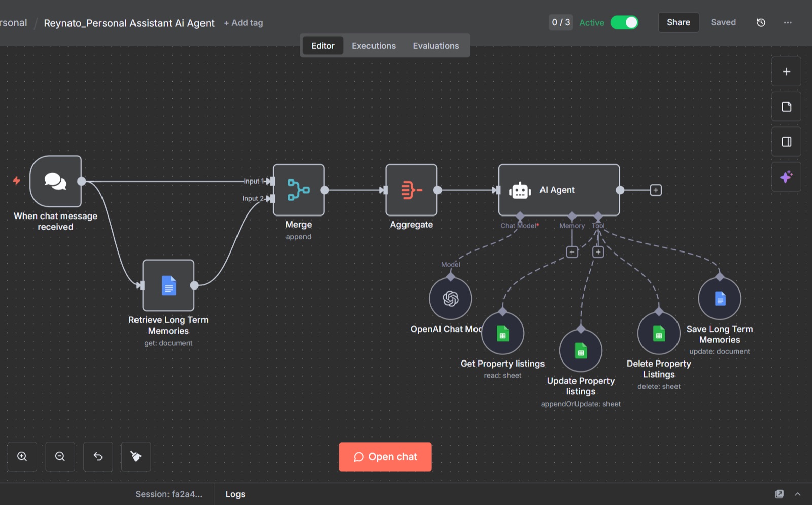Add a Tool sub-node connection
The height and width of the screenshot is (505, 812).
(598, 252)
